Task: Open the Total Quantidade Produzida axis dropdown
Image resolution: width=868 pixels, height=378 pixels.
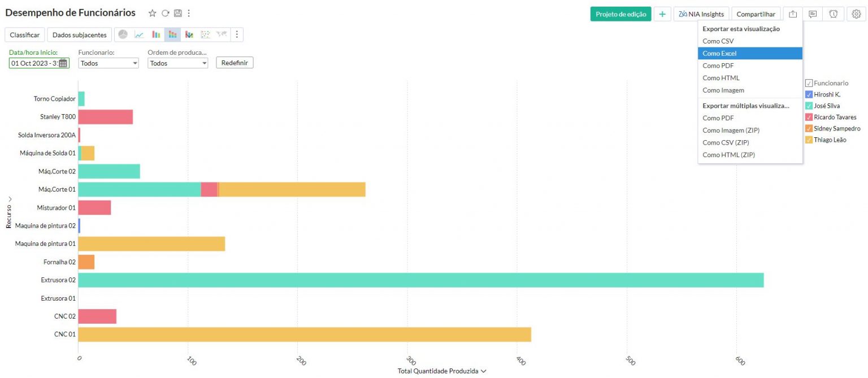Action: click(x=483, y=371)
